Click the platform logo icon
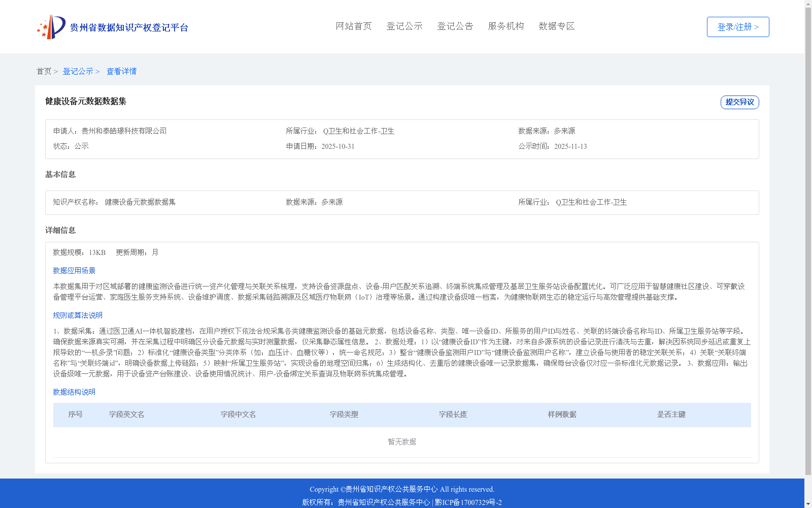Image resolution: width=812 pixels, height=508 pixels. [51, 27]
